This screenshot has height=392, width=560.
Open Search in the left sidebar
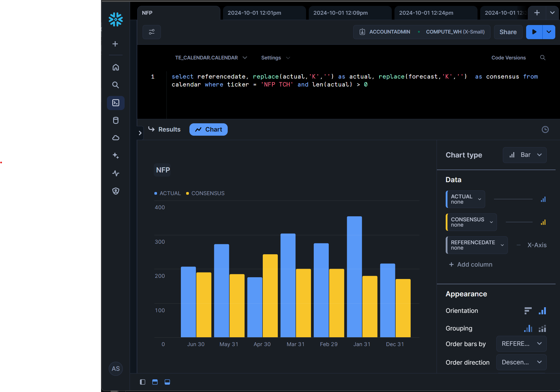[x=116, y=85]
